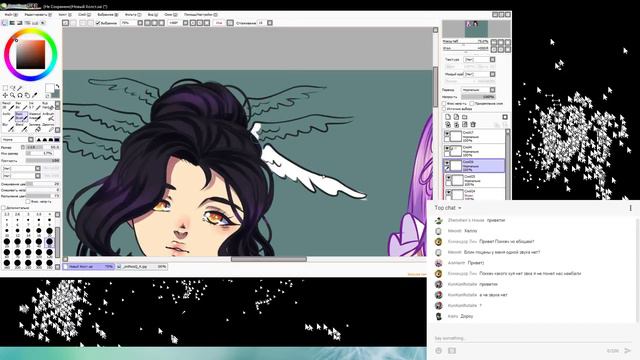The height and width of the screenshot is (360, 640).
Task: Show the RGB sliders panel icon
Action: (12, 23)
